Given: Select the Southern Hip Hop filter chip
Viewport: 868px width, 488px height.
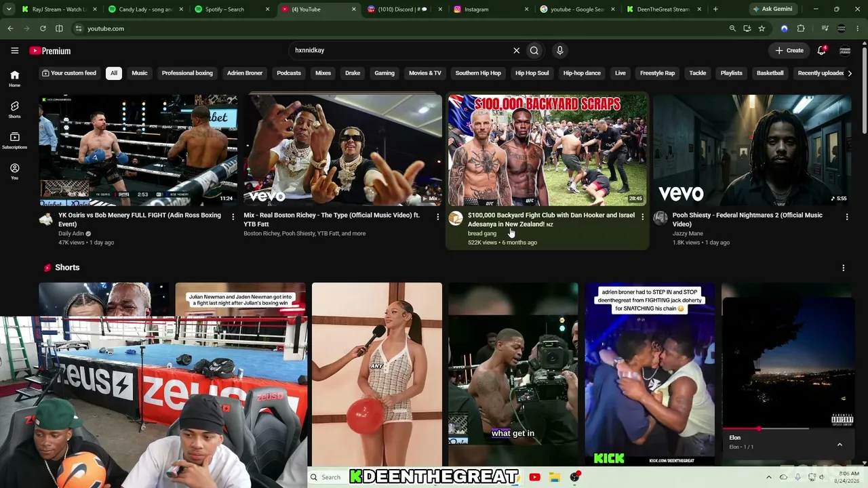Looking at the screenshot, I should pos(478,73).
